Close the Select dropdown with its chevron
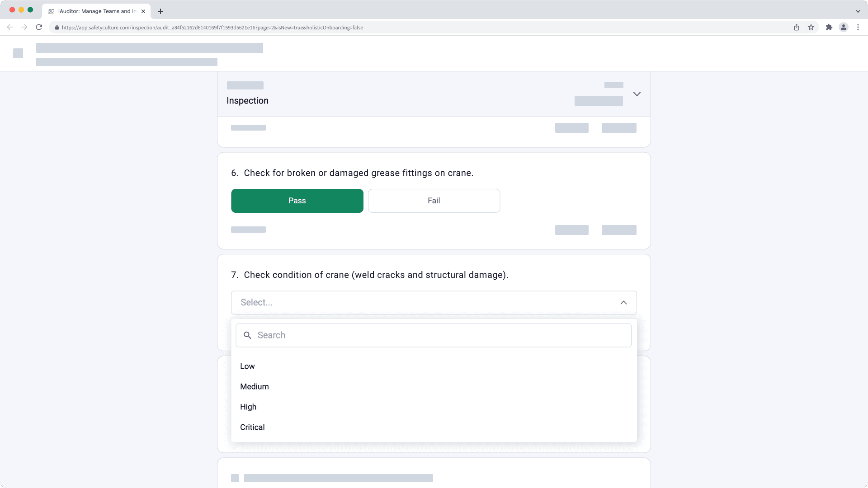The height and width of the screenshot is (488, 868). tap(623, 302)
